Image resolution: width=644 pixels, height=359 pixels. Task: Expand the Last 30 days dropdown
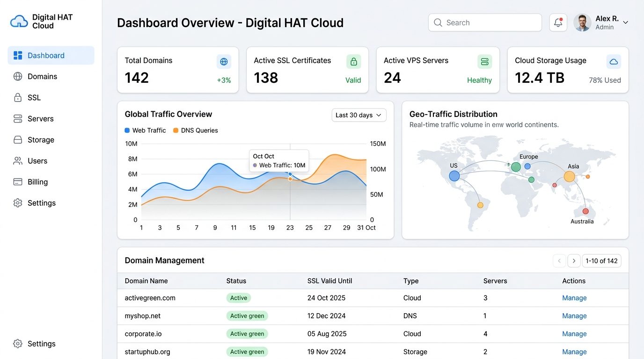pyautogui.click(x=359, y=115)
